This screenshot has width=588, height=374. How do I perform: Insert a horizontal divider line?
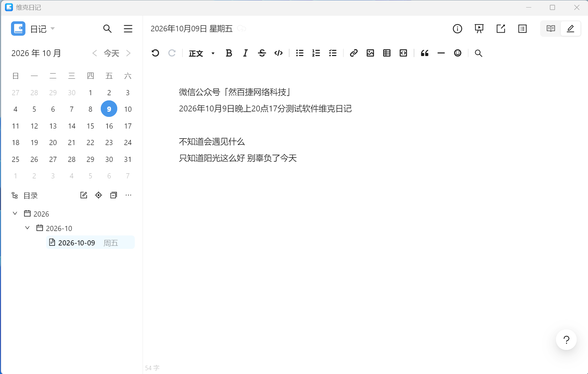tap(441, 53)
